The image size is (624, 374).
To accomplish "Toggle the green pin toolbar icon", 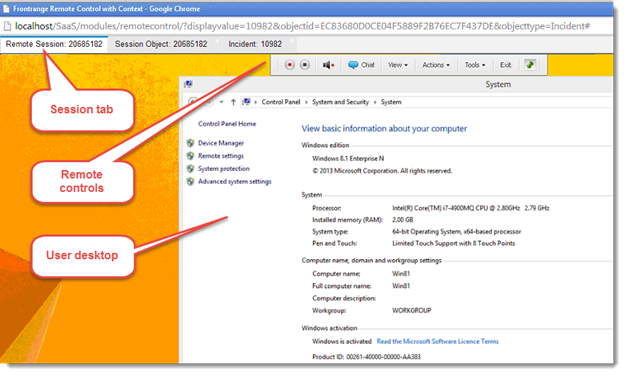I will (x=530, y=65).
